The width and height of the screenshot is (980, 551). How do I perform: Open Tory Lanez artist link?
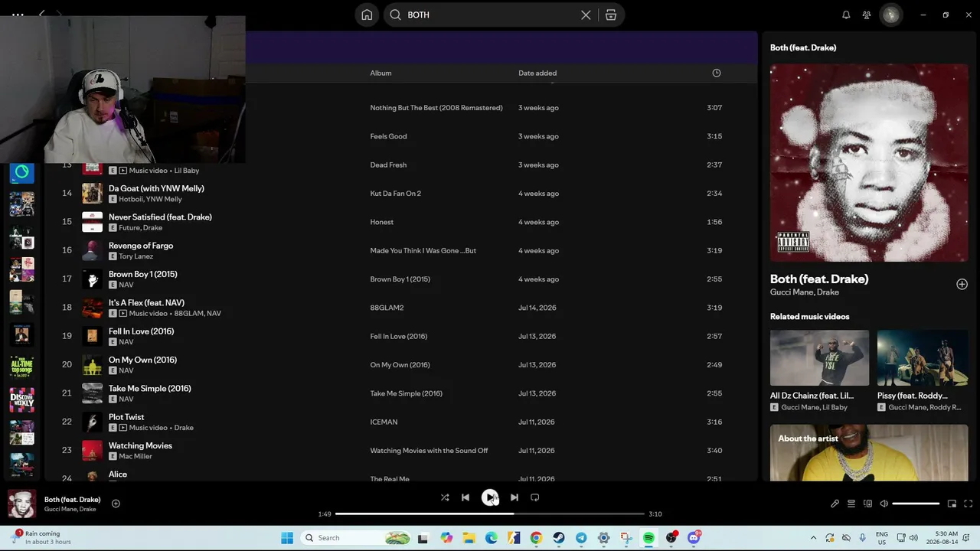[136, 256]
